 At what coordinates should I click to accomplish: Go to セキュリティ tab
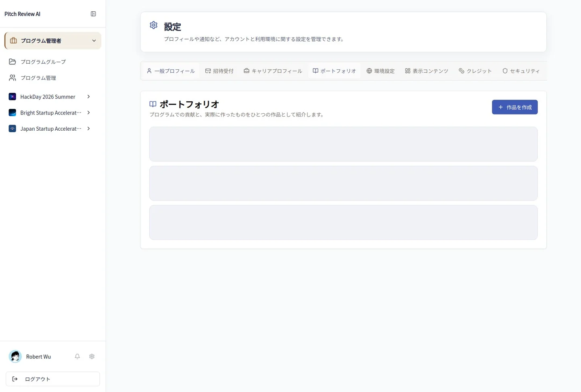[x=521, y=71]
